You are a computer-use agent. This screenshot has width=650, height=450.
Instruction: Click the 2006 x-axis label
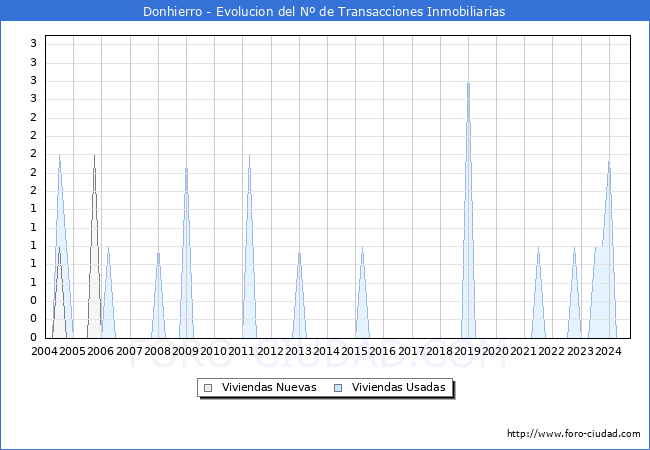point(101,351)
